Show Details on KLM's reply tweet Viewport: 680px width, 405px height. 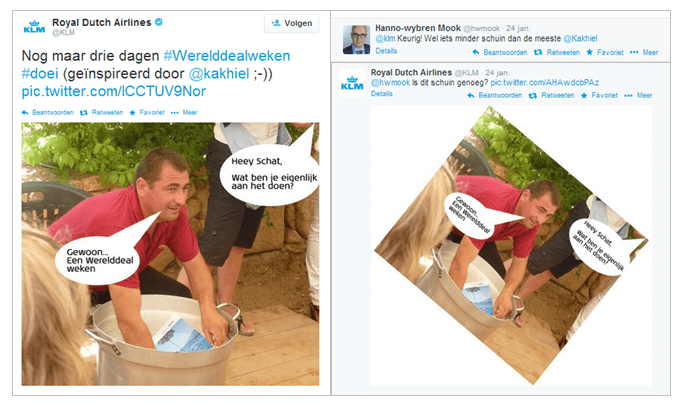coord(382,94)
